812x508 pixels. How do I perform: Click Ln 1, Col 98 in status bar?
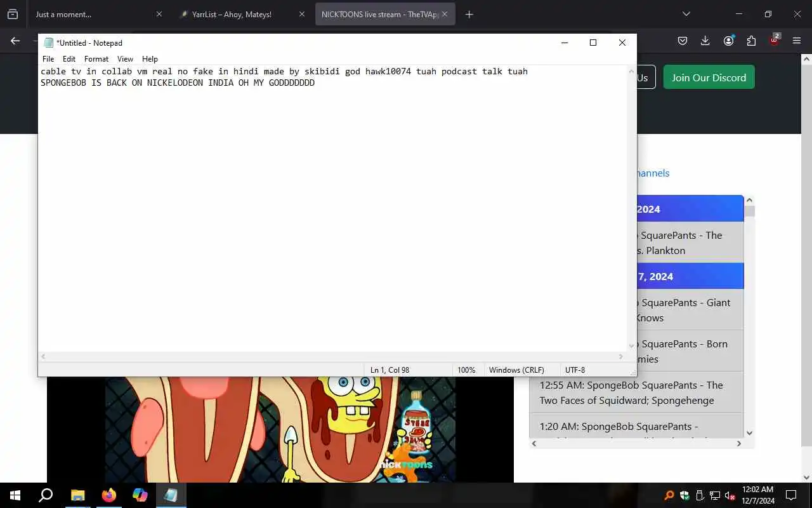(390, 370)
